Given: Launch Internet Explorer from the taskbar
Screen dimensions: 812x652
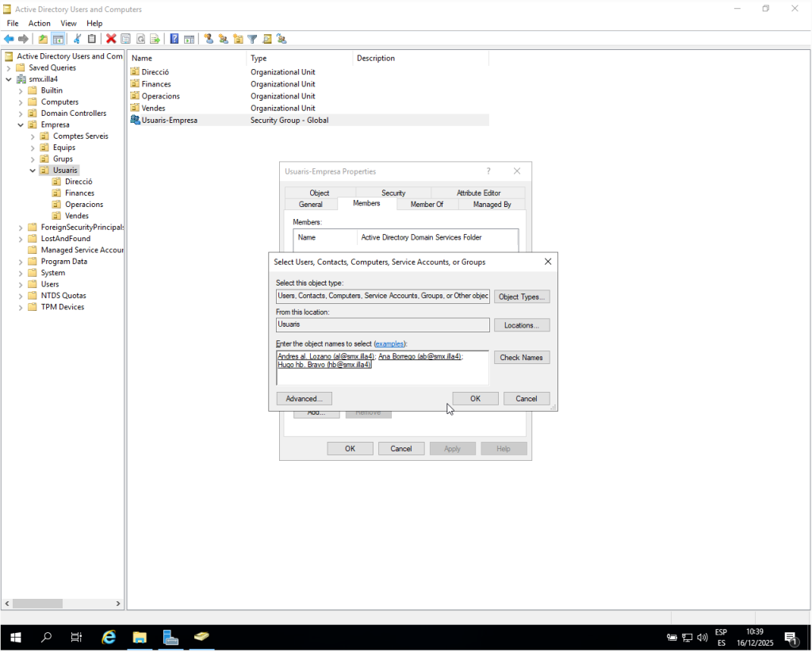Looking at the screenshot, I should point(109,637).
